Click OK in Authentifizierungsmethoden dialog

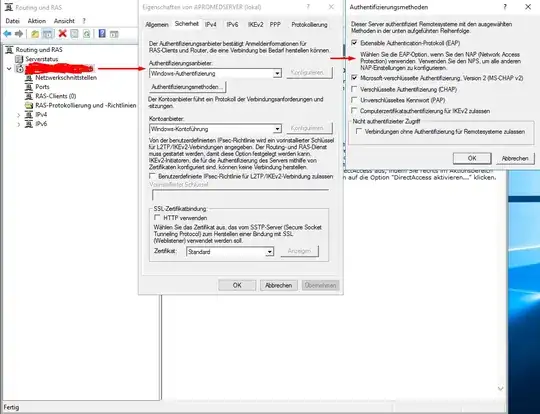(x=472, y=158)
